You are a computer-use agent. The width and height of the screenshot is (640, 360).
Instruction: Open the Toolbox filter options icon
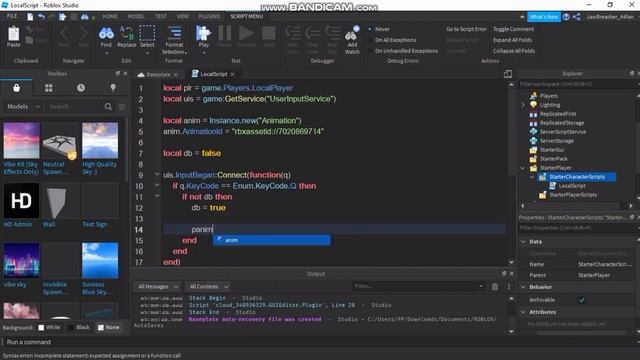[122, 107]
